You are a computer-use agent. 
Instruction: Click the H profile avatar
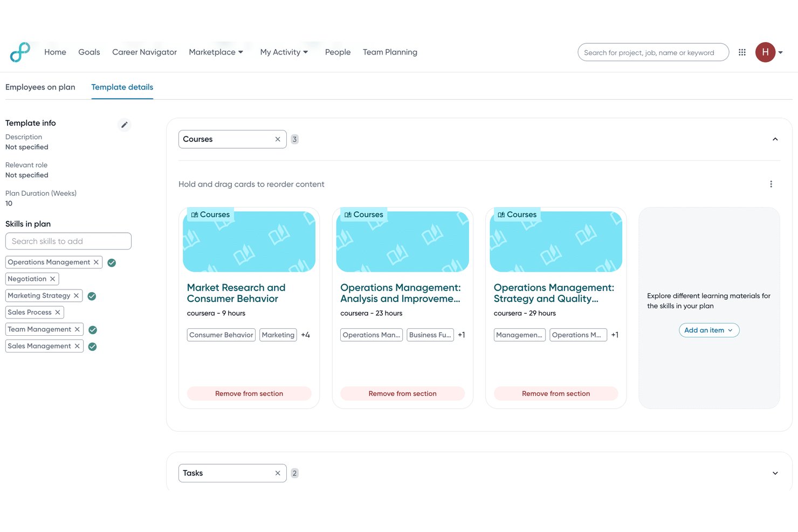pos(765,52)
